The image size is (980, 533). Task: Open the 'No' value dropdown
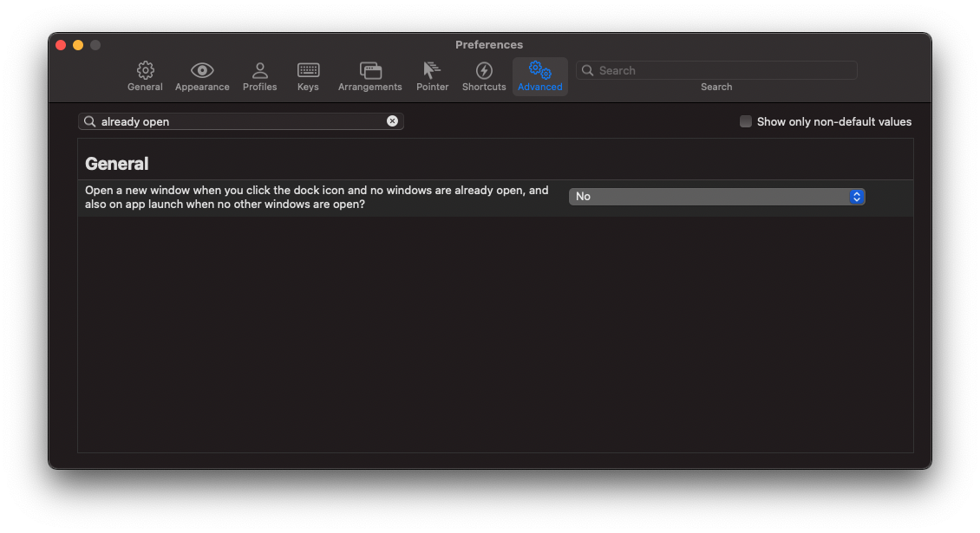click(716, 197)
